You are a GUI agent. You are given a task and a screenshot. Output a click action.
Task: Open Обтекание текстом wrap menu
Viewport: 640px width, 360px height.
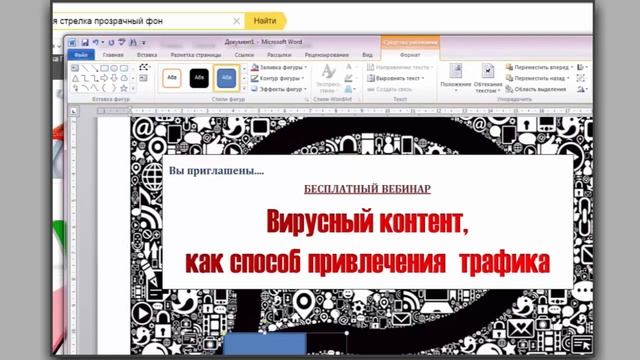coord(487,78)
